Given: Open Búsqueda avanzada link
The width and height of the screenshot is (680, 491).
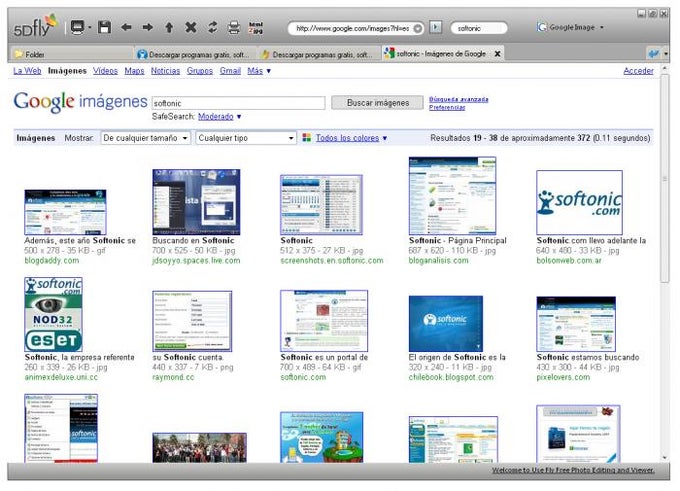Looking at the screenshot, I should tap(458, 99).
